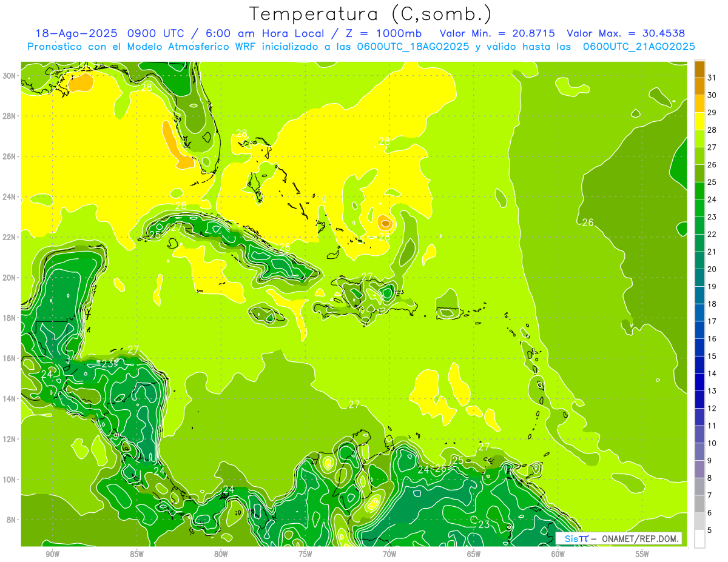Click the legend number 13
The width and height of the screenshot is (728, 562).
(x=712, y=390)
